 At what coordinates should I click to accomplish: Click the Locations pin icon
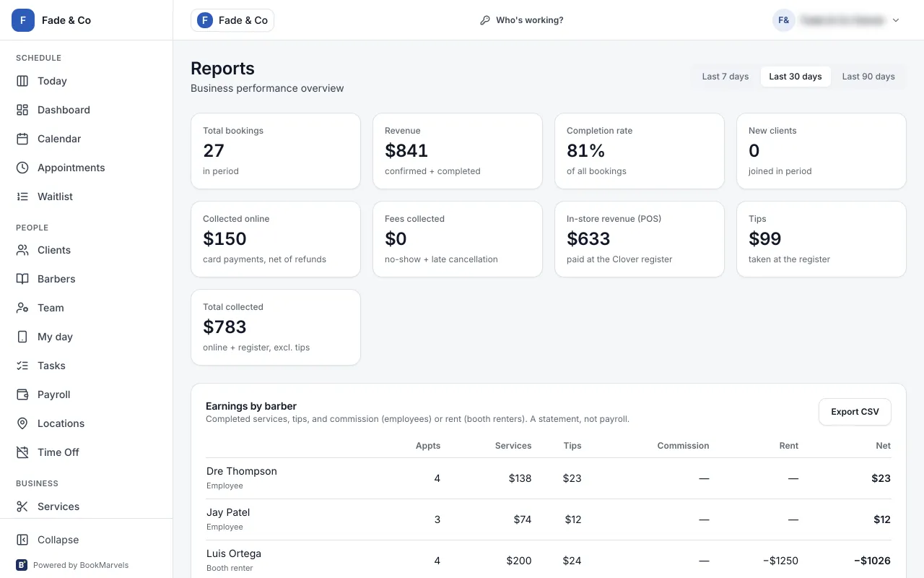[x=22, y=423]
